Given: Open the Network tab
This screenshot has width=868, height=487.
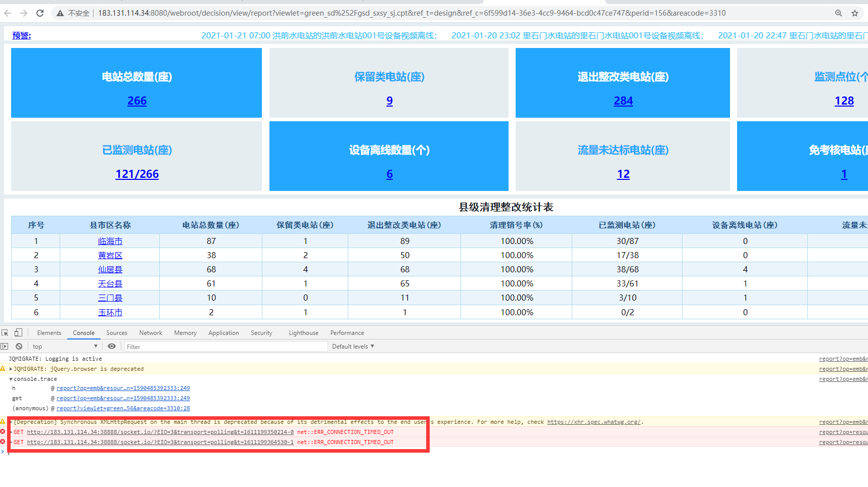Looking at the screenshot, I should pyautogui.click(x=151, y=333).
